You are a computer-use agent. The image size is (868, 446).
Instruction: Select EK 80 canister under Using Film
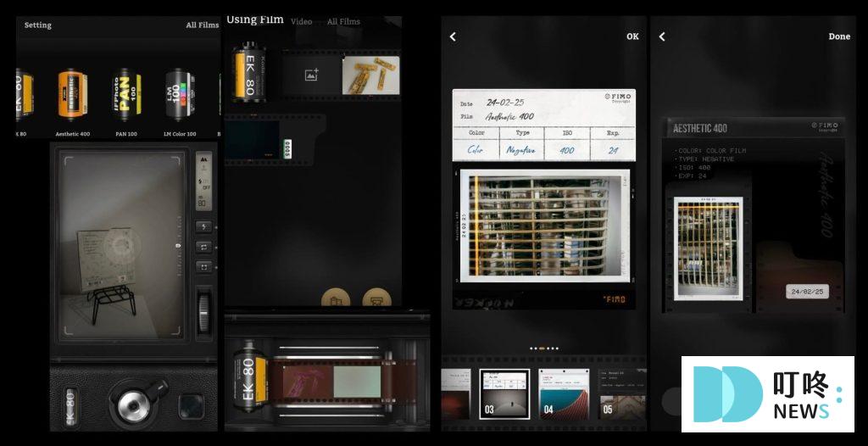pos(248,72)
